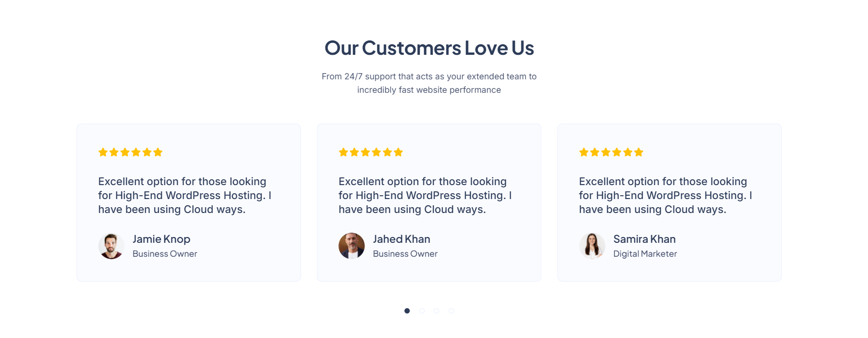868x338 pixels.
Task: Click the name Samira Khan
Action: pyautogui.click(x=644, y=239)
